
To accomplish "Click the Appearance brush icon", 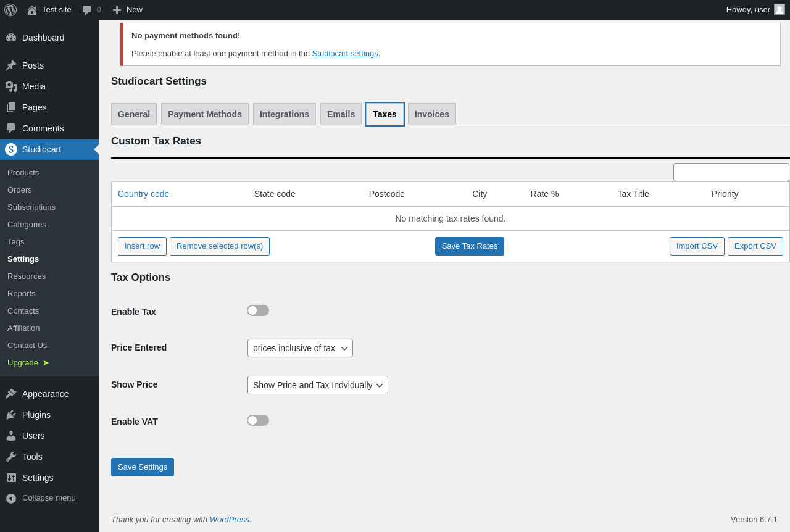I will [11, 394].
